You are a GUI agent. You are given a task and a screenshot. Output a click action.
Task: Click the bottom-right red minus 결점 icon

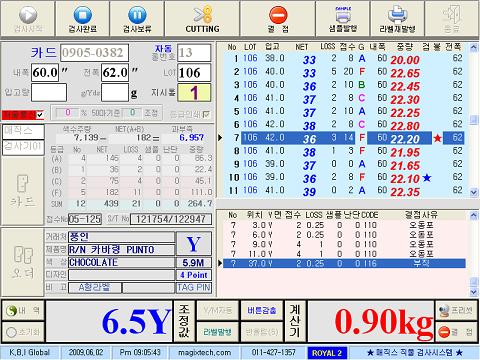point(444,332)
